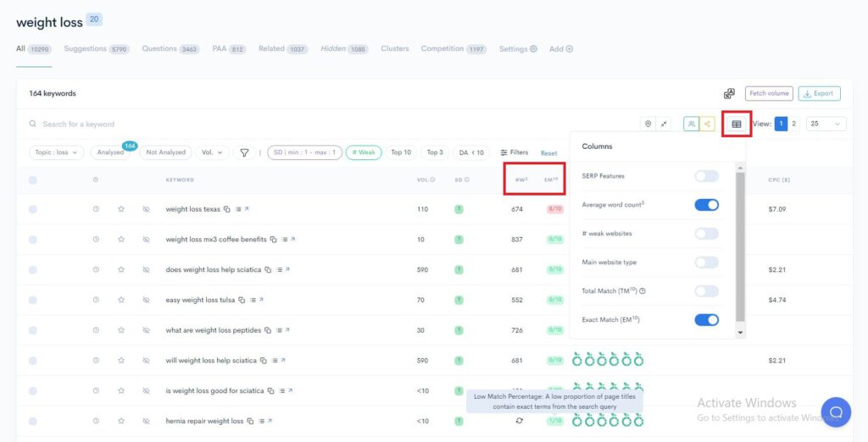The width and height of the screenshot is (868, 442).
Task: Copy 'hernia repair weight loss' keyword
Action: 250,421
